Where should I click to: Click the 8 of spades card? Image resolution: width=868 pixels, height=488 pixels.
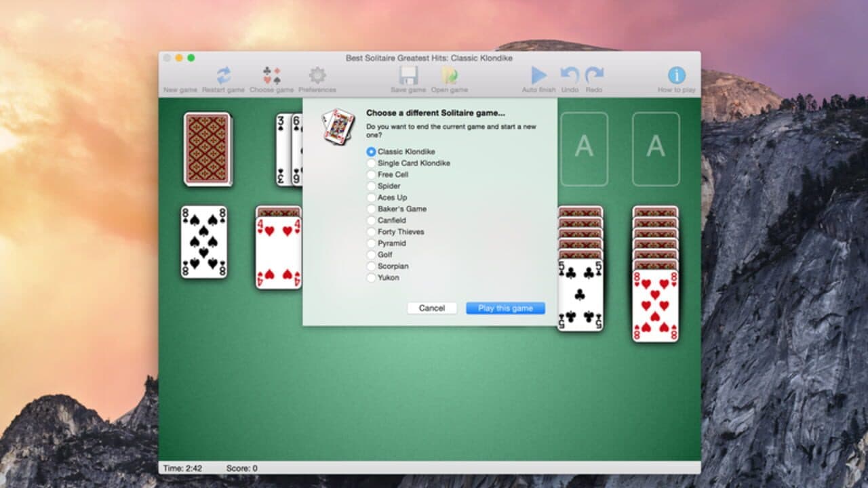204,242
